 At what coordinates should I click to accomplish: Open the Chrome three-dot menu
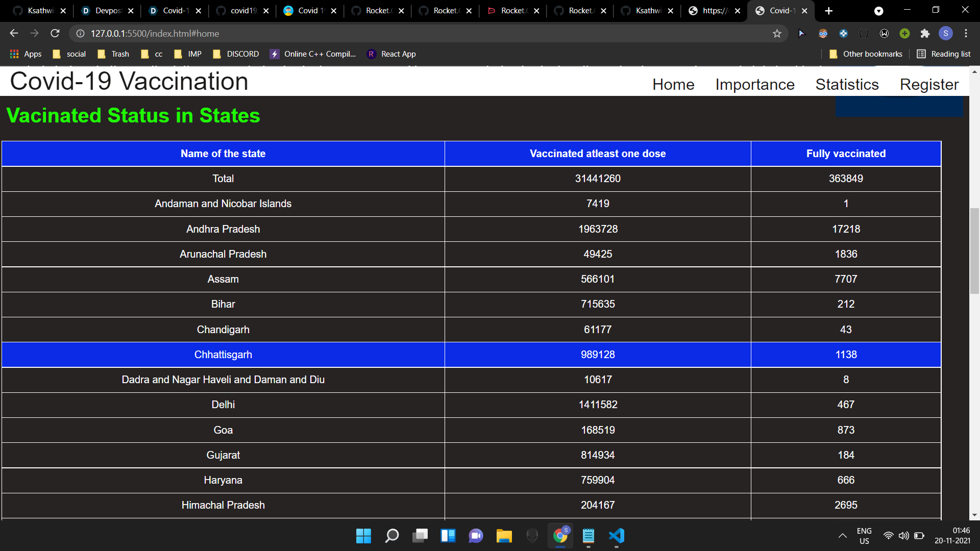(966, 34)
